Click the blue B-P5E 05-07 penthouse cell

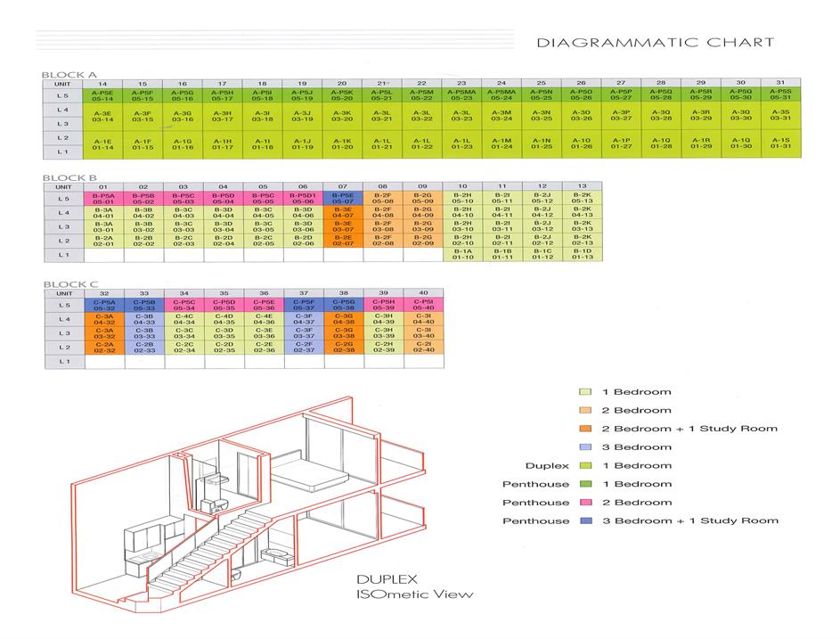[x=343, y=198]
